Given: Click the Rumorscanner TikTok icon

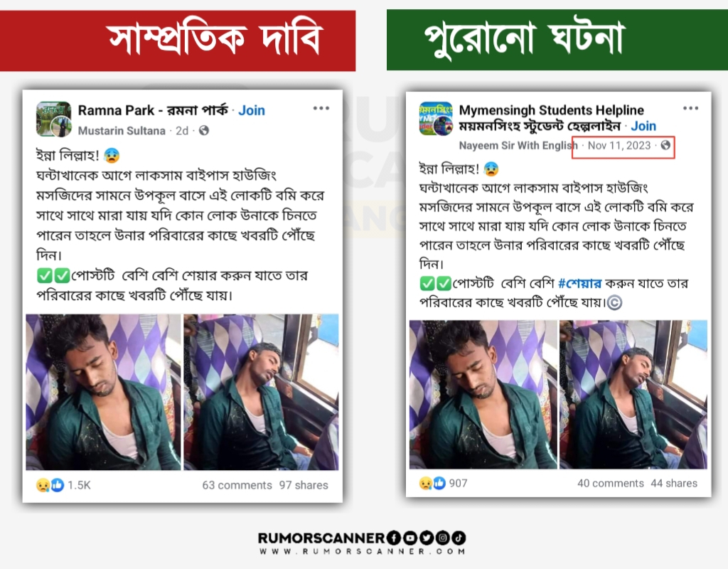Looking at the screenshot, I should click(459, 538).
